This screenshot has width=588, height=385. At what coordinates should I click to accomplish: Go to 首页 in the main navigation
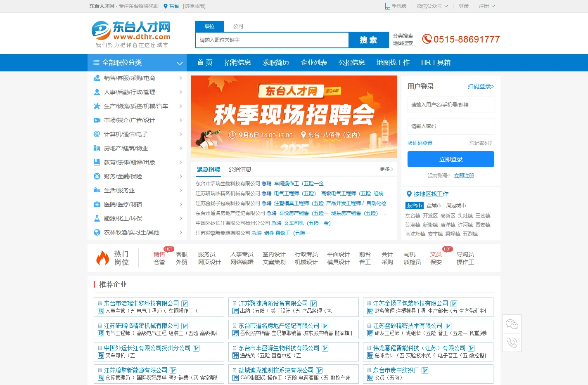(x=205, y=63)
